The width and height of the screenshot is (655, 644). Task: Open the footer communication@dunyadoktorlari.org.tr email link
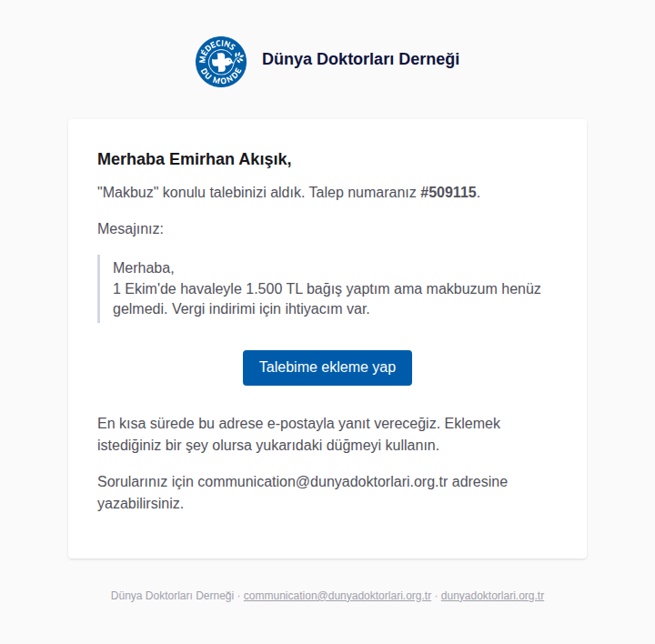pyautogui.click(x=338, y=596)
